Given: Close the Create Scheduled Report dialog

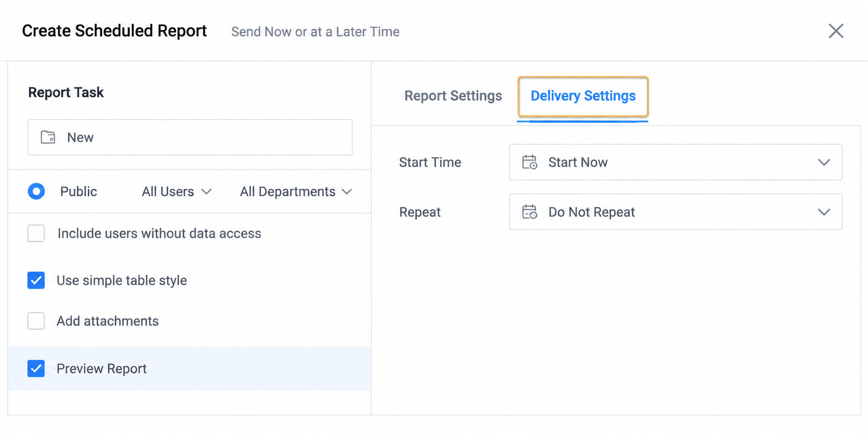Looking at the screenshot, I should point(836,31).
